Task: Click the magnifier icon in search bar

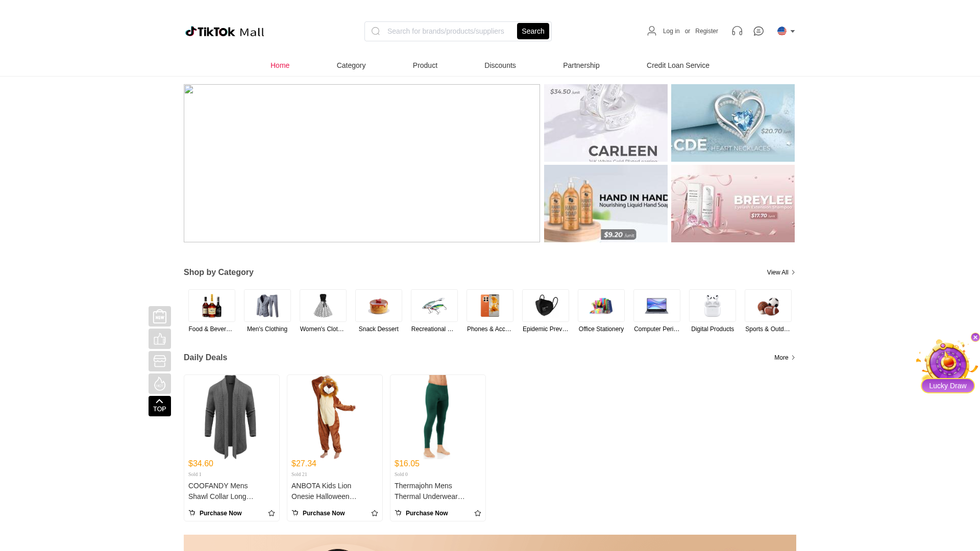Action: point(376,31)
